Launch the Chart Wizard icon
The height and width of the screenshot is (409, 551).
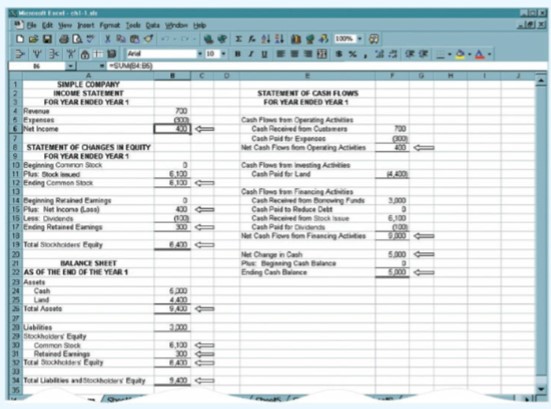[296, 39]
